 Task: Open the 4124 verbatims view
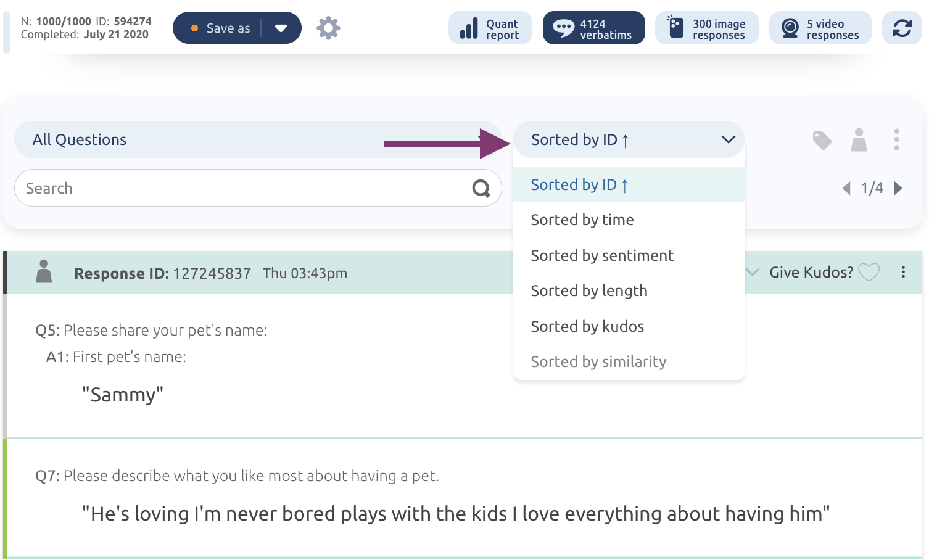point(594,28)
